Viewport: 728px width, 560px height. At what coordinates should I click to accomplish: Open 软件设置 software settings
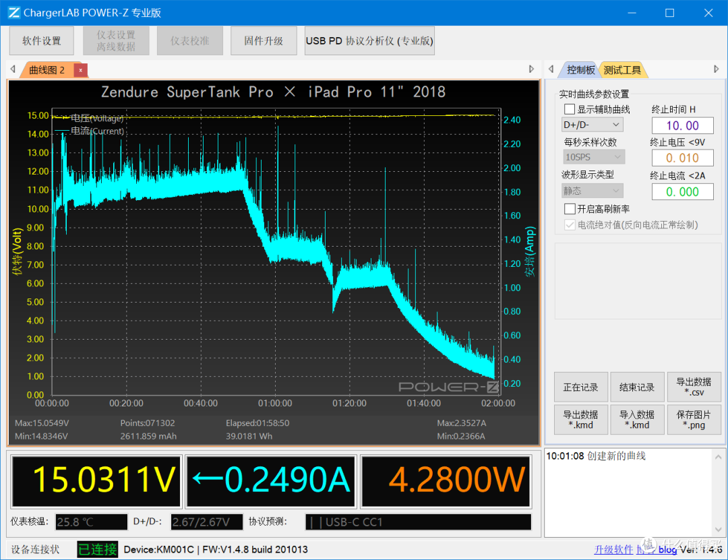click(x=42, y=41)
